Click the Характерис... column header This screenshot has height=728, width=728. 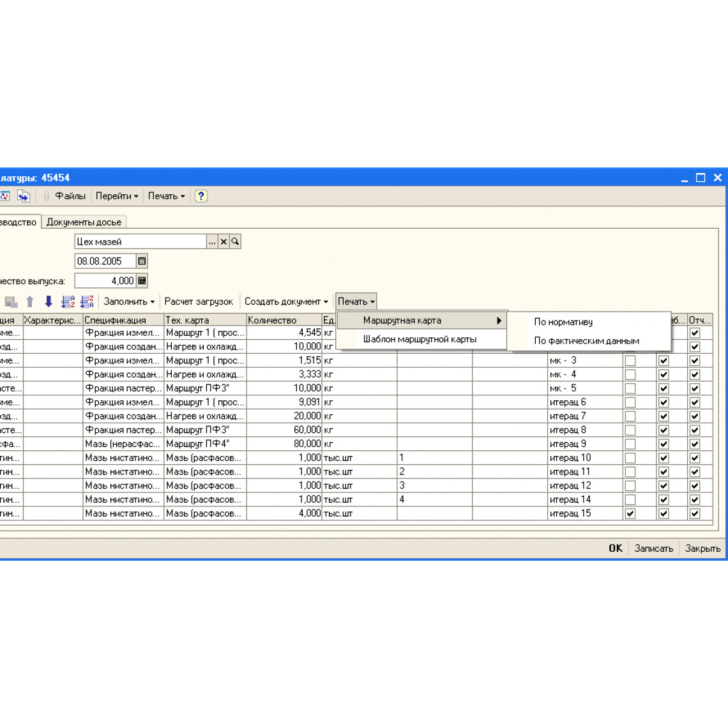(x=53, y=320)
